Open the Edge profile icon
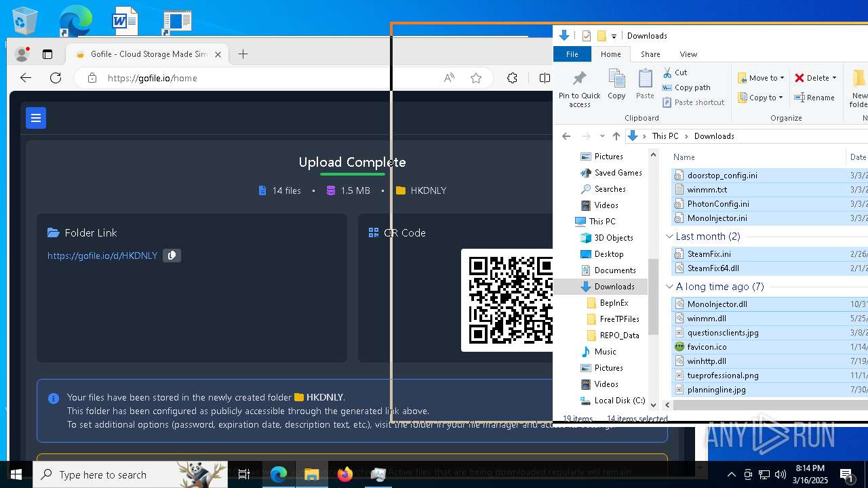This screenshot has width=868, height=488. tap(22, 54)
